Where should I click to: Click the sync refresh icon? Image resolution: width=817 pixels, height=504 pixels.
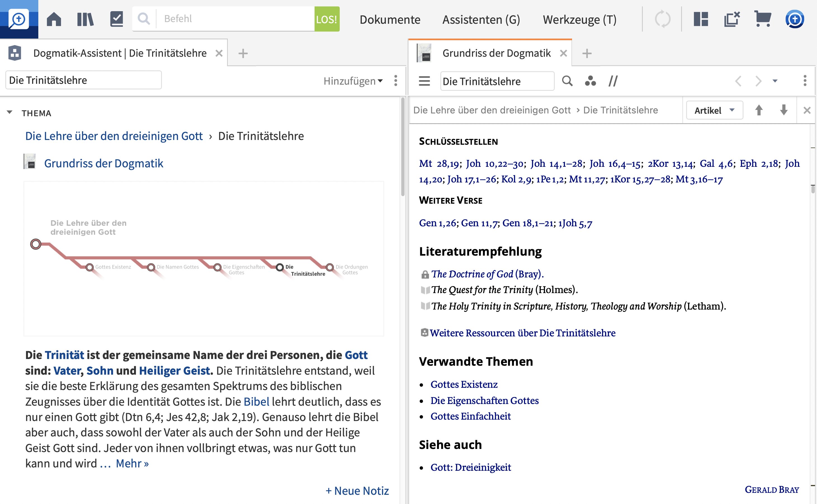(x=662, y=19)
